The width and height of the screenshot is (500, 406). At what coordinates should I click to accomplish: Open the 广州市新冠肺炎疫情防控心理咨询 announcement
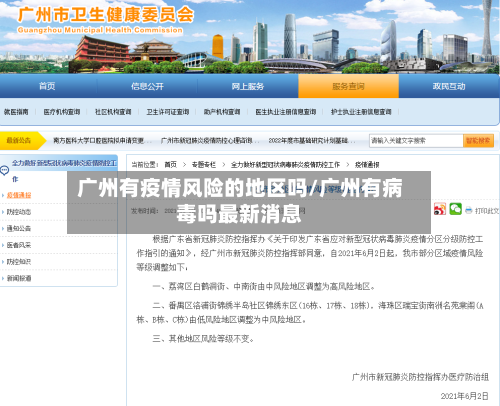pos(210,141)
